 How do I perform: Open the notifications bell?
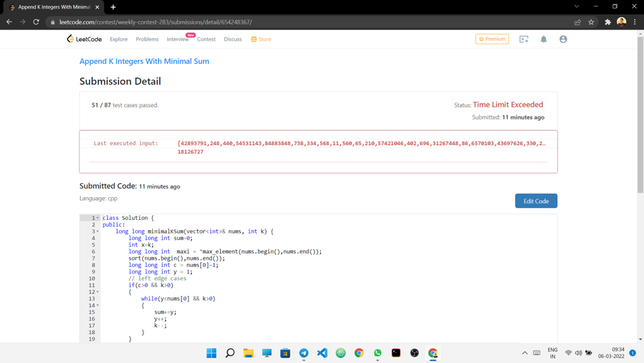tap(544, 39)
